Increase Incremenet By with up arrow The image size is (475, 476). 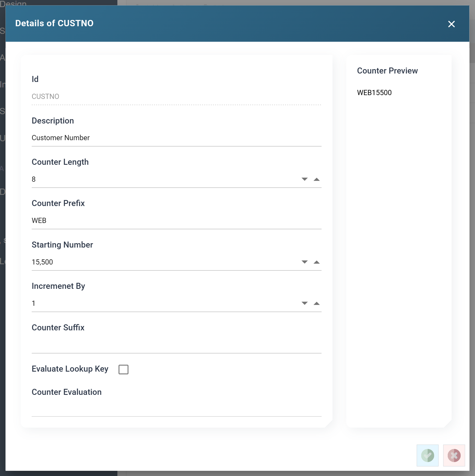[x=317, y=303]
